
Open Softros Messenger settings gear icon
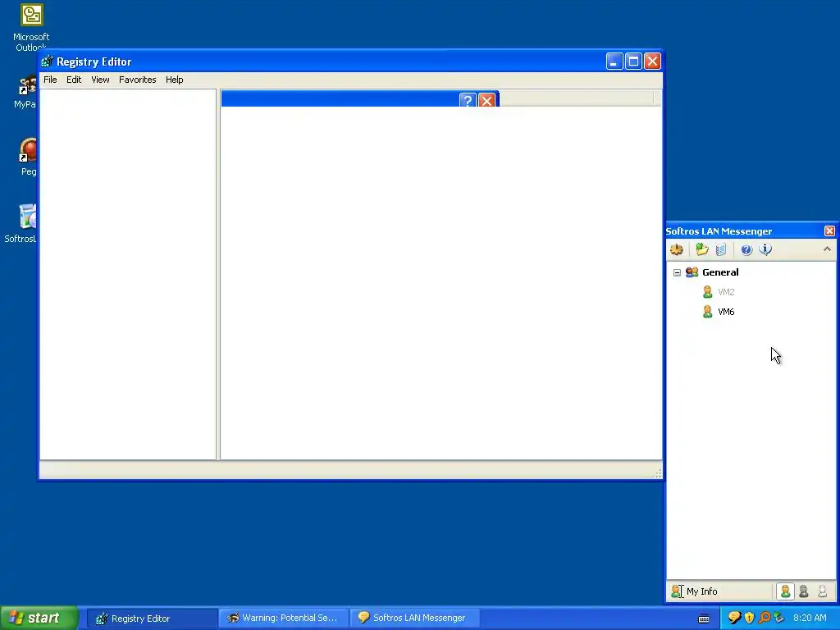click(x=677, y=249)
